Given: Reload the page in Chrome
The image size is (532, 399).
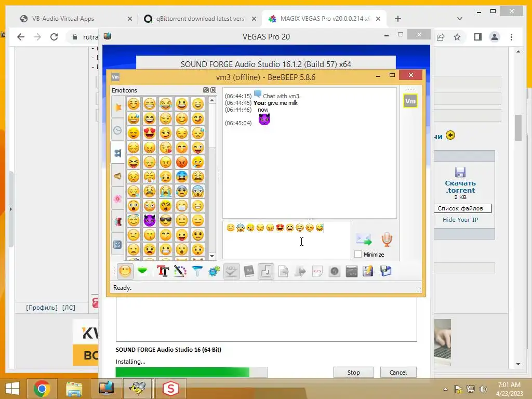Looking at the screenshot, I should [x=54, y=37].
